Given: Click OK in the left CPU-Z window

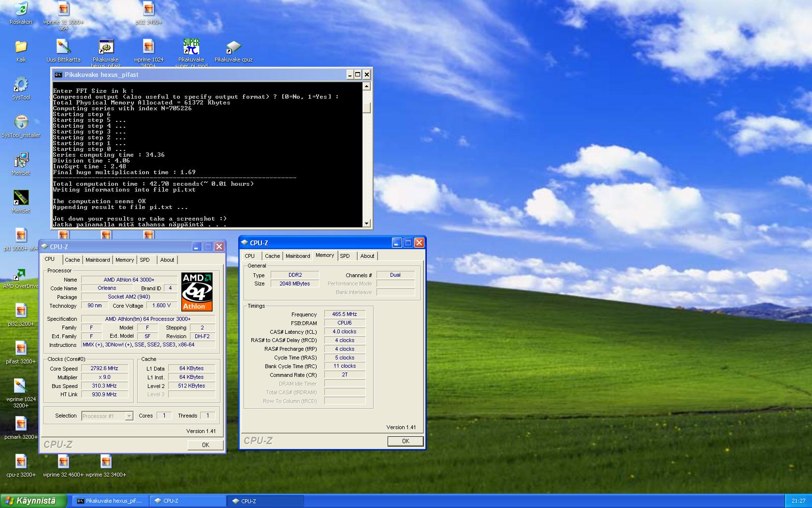Looking at the screenshot, I should click(x=205, y=445).
